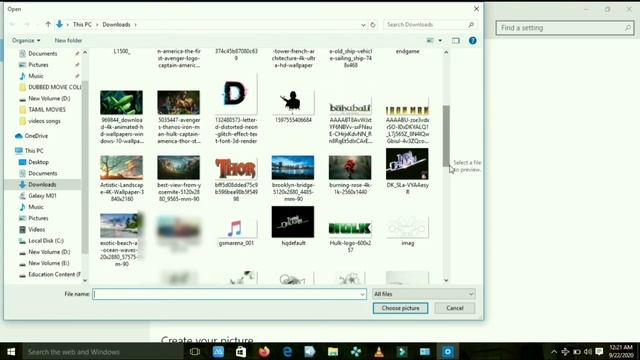Select the letter D neon glitch thumbnail
This screenshot has width=640, height=360.
pos(236,94)
